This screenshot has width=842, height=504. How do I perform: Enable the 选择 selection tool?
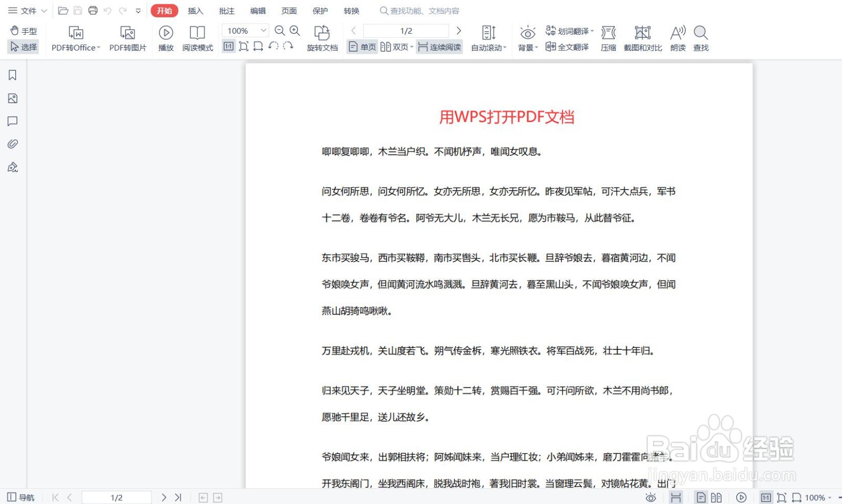click(x=24, y=47)
